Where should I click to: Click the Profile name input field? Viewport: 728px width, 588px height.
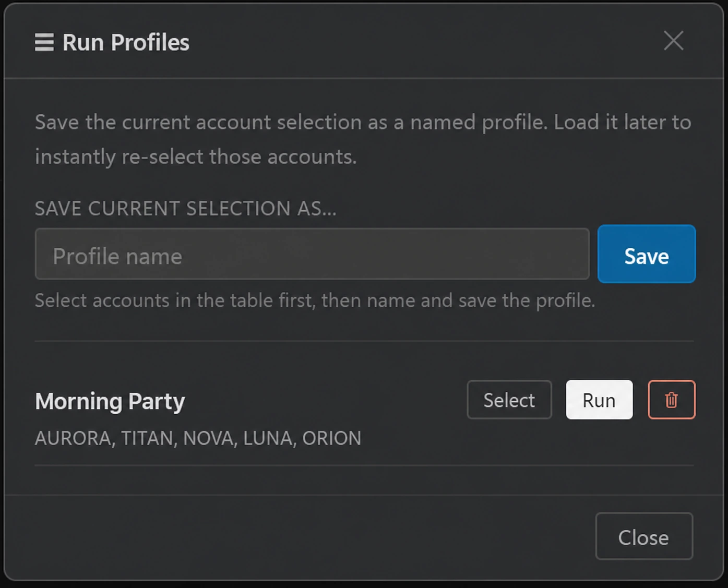pos(312,254)
